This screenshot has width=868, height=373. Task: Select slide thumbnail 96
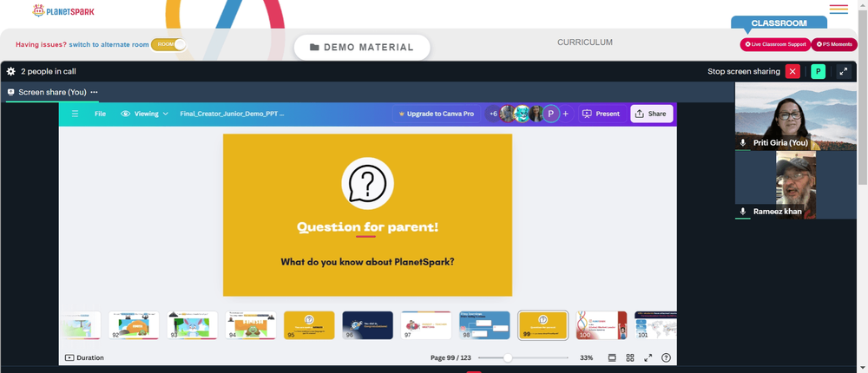[367, 325]
